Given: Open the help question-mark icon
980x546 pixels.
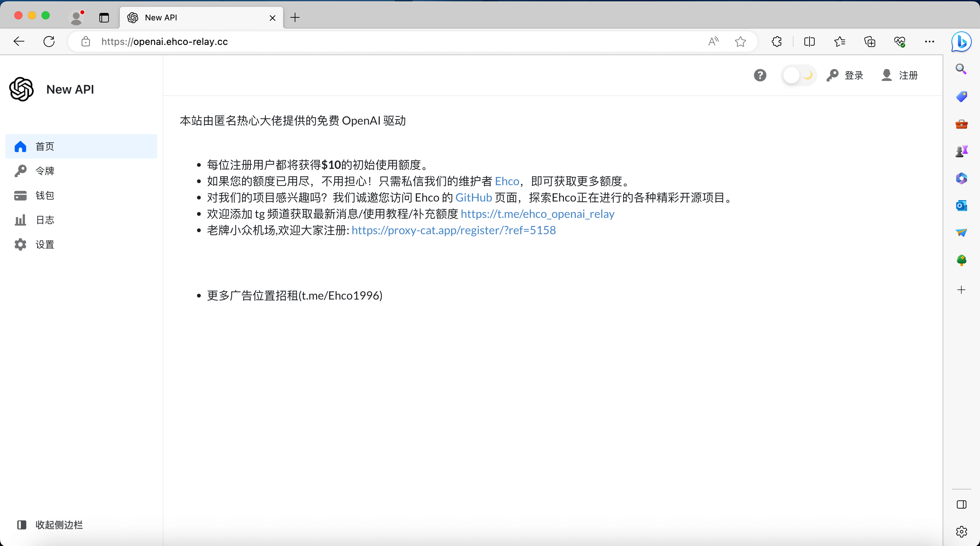Looking at the screenshot, I should [x=760, y=75].
